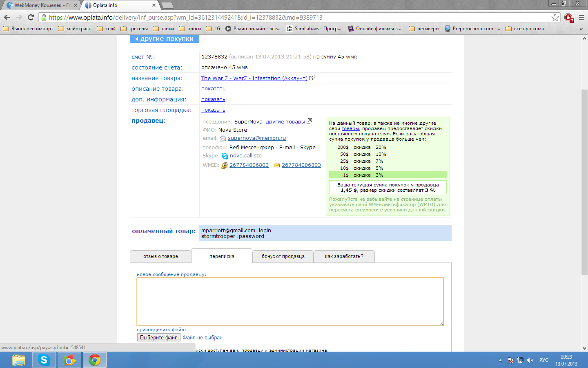
Task: Click the email envelope icon
Action: click(223, 139)
